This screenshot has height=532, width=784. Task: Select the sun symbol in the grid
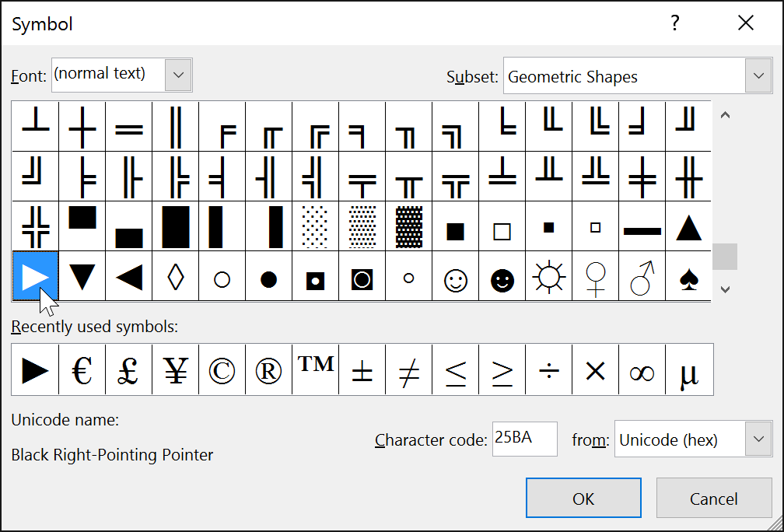coord(548,277)
